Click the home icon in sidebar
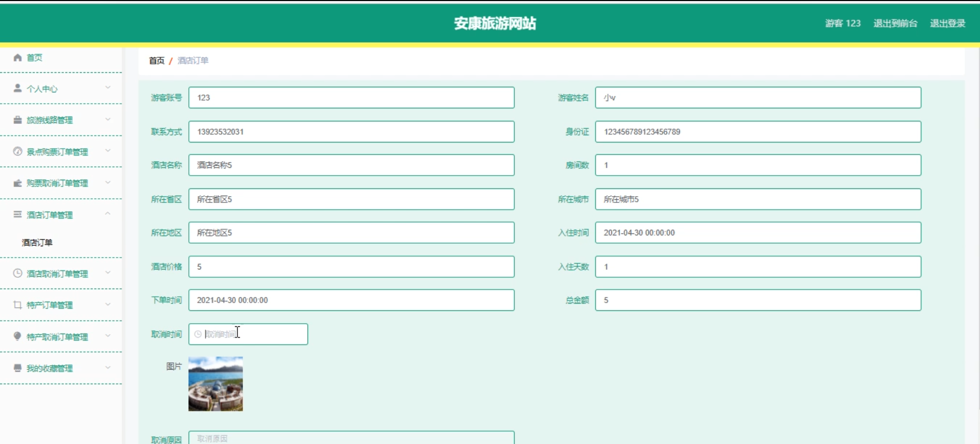Viewport: 980px width, 444px height. coord(18,57)
